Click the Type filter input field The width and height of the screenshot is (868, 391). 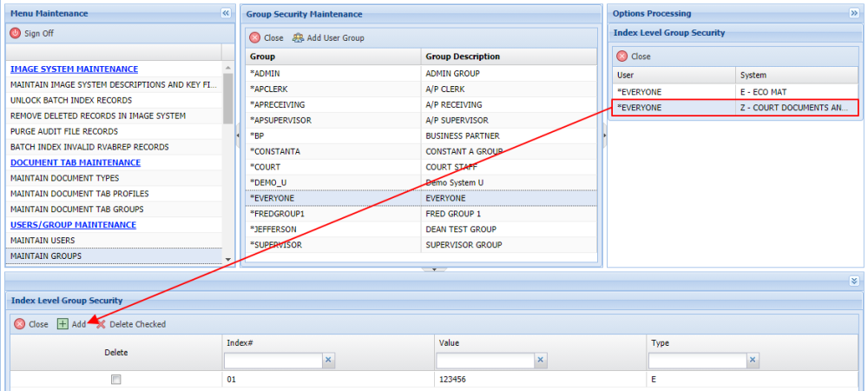(x=698, y=361)
